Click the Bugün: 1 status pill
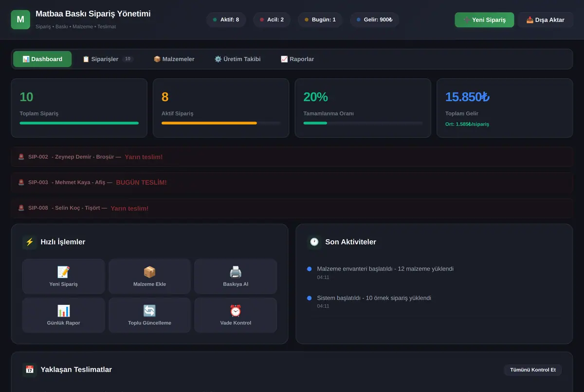The height and width of the screenshot is (392, 584). [320, 20]
